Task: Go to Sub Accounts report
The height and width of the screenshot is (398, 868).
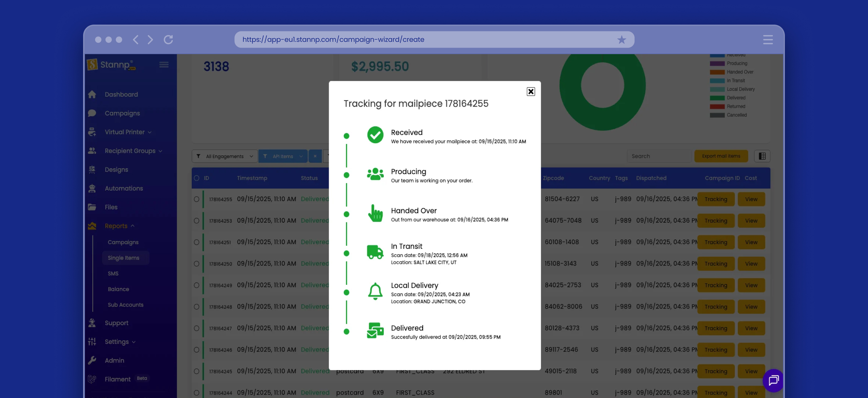Action: [x=125, y=305]
